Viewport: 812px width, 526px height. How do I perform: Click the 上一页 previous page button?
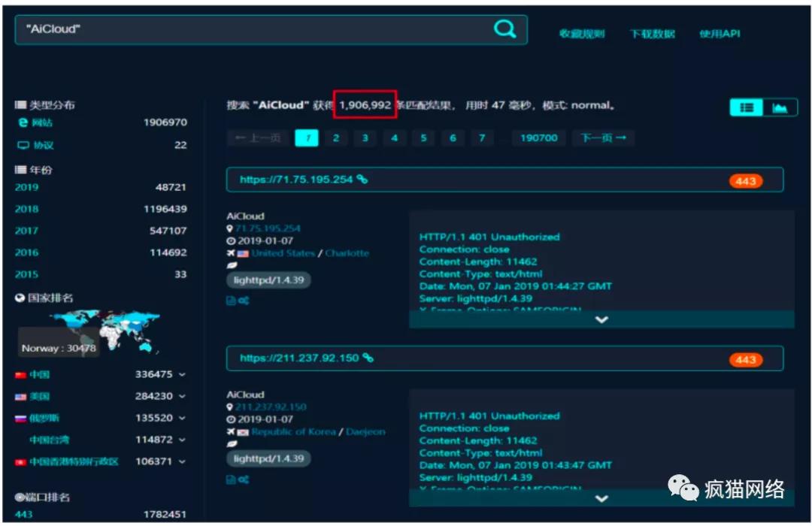[x=257, y=138]
